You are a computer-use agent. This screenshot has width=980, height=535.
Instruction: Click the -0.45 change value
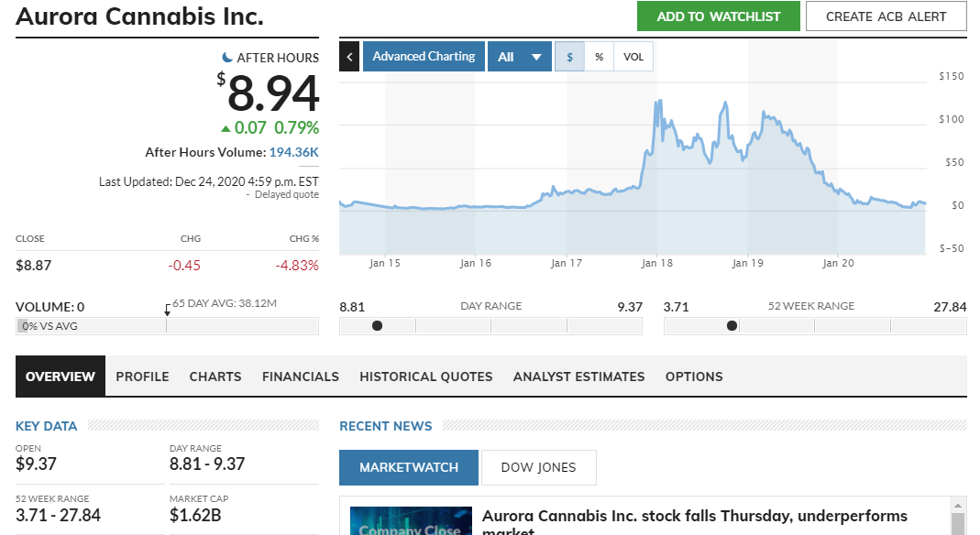(x=184, y=266)
